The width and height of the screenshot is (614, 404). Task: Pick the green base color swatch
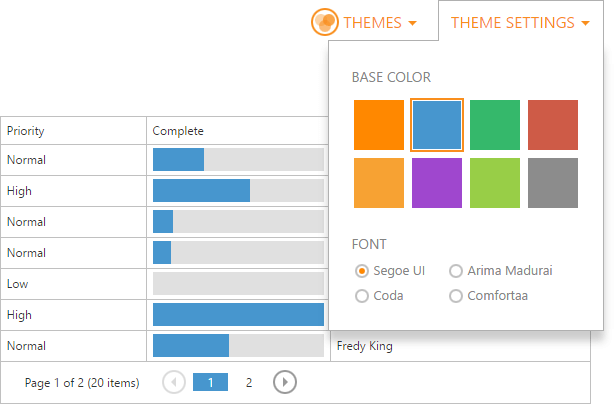[495, 125]
